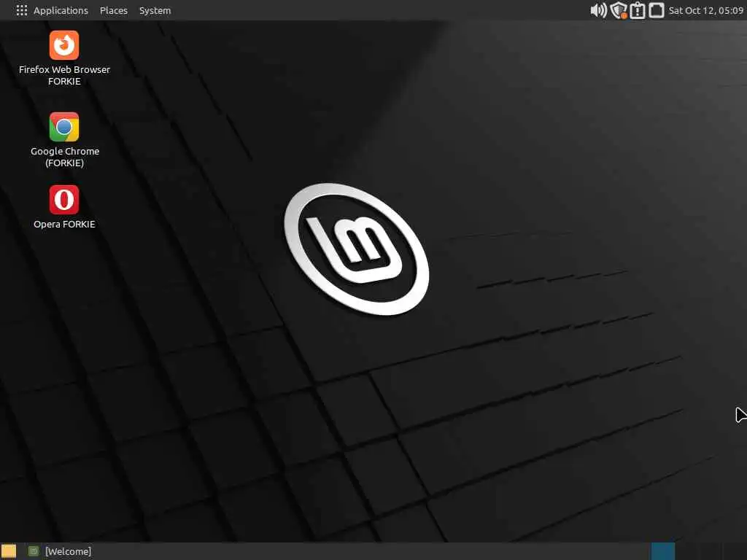Open the Applications menu
747x560 pixels.
click(61, 10)
